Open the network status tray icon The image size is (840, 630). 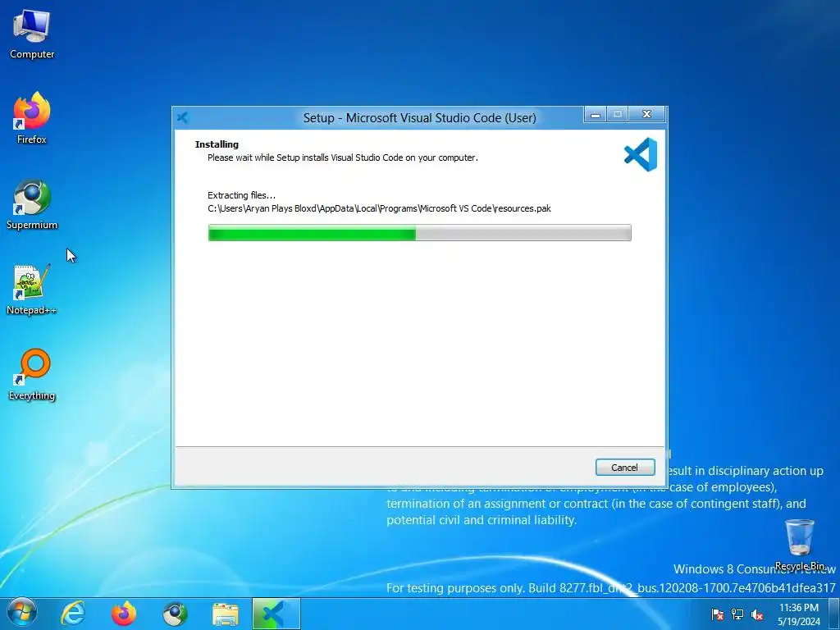tap(737, 614)
